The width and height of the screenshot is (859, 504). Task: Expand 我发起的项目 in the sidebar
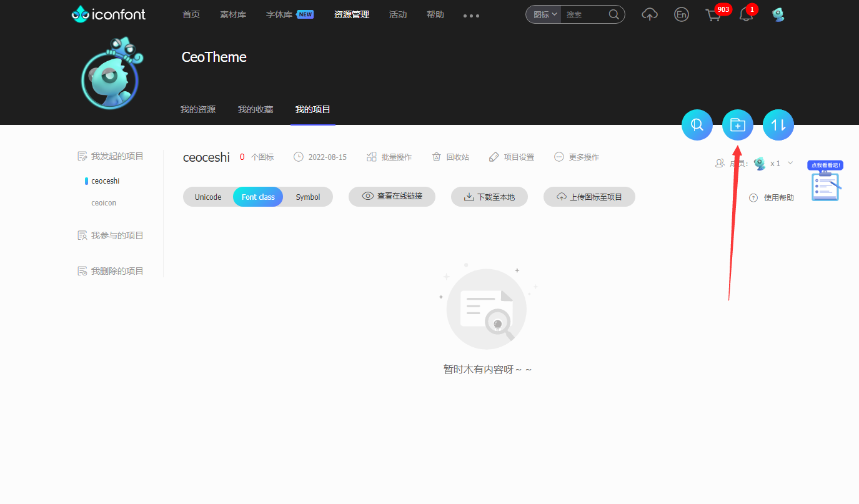111,156
